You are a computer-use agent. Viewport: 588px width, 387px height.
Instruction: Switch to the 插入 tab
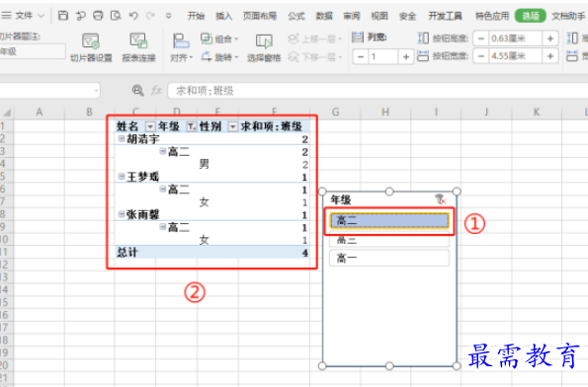click(x=224, y=16)
